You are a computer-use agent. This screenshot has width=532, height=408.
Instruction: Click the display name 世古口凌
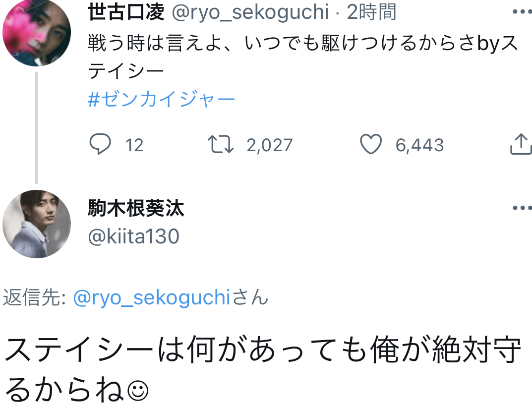(x=126, y=12)
